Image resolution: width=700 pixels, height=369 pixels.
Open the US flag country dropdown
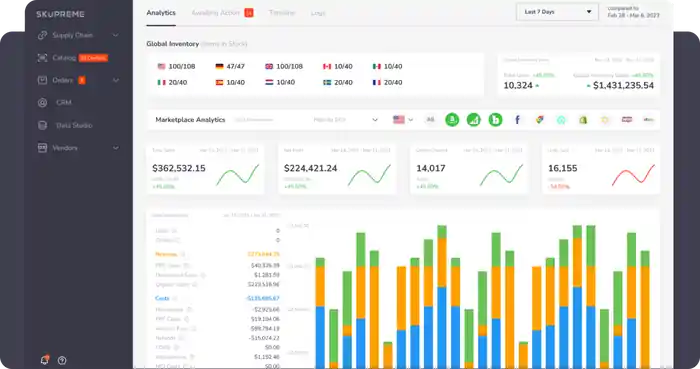click(x=403, y=120)
